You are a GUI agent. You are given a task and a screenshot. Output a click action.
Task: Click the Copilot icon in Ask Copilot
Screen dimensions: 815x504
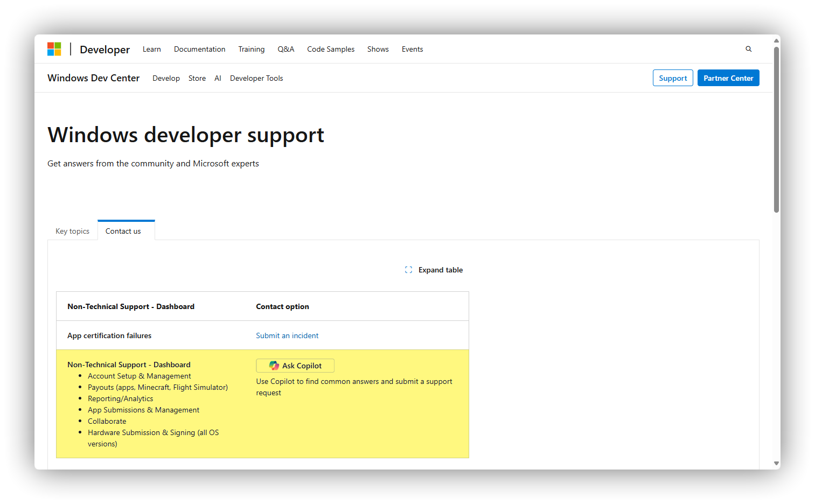(274, 366)
